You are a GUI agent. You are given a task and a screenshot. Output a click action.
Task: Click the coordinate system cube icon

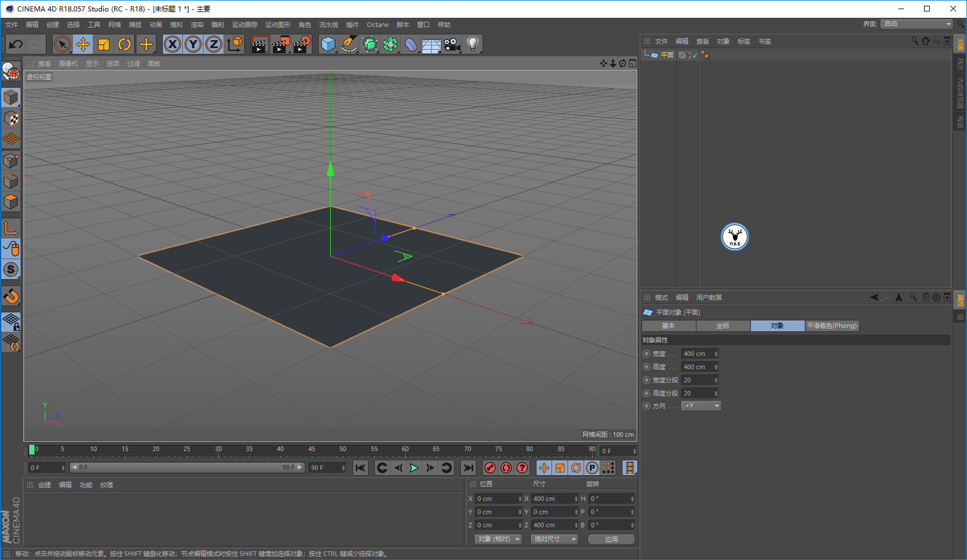(234, 44)
